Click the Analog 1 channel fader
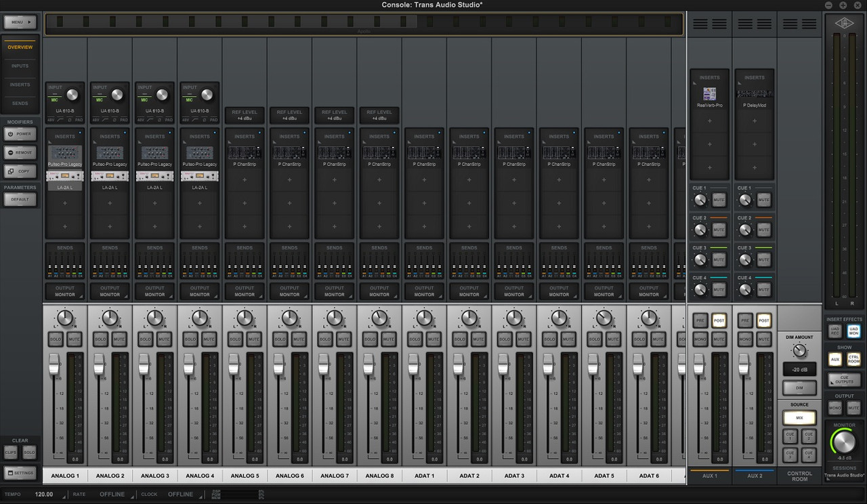867x504 pixels. pos(54,364)
